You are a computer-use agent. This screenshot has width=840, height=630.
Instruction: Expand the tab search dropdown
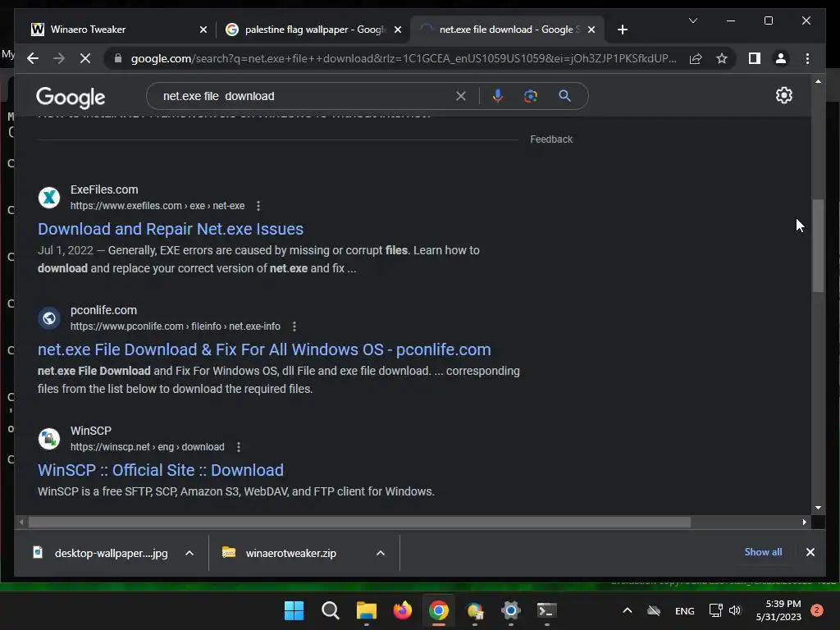coord(692,21)
